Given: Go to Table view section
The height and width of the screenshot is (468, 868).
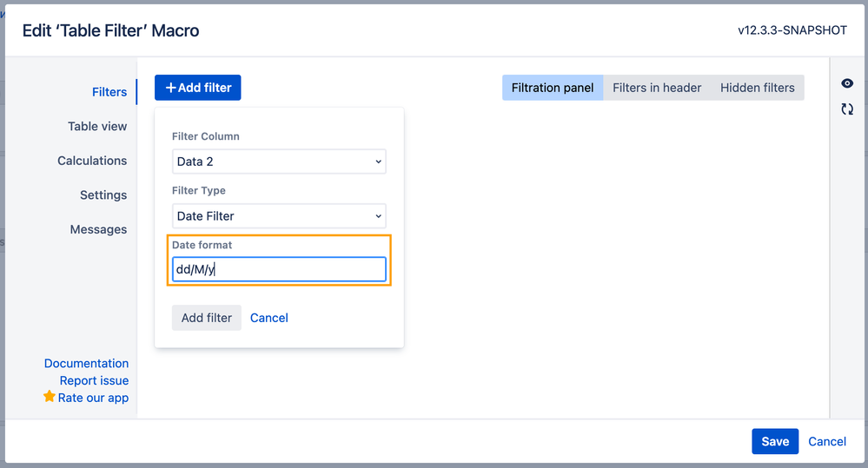Looking at the screenshot, I should click(97, 126).
